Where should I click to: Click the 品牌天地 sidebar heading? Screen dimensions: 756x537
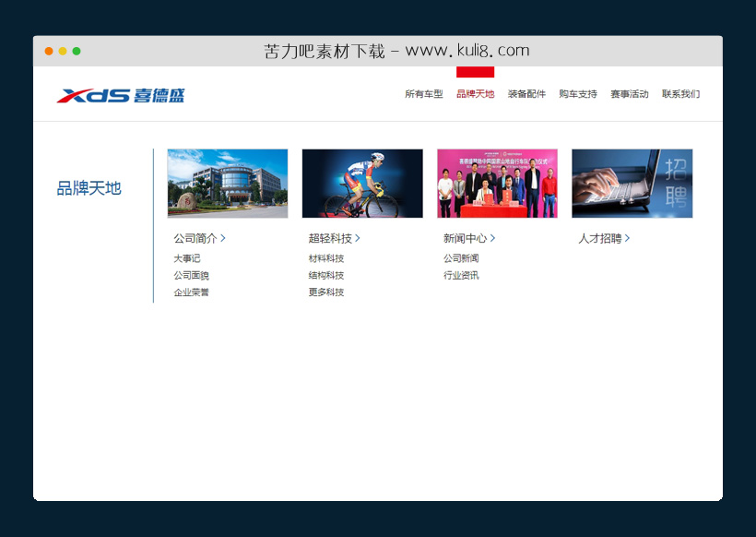(89, 186)
